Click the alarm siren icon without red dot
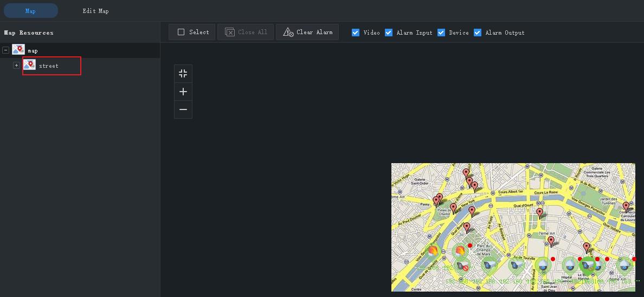 433,251
